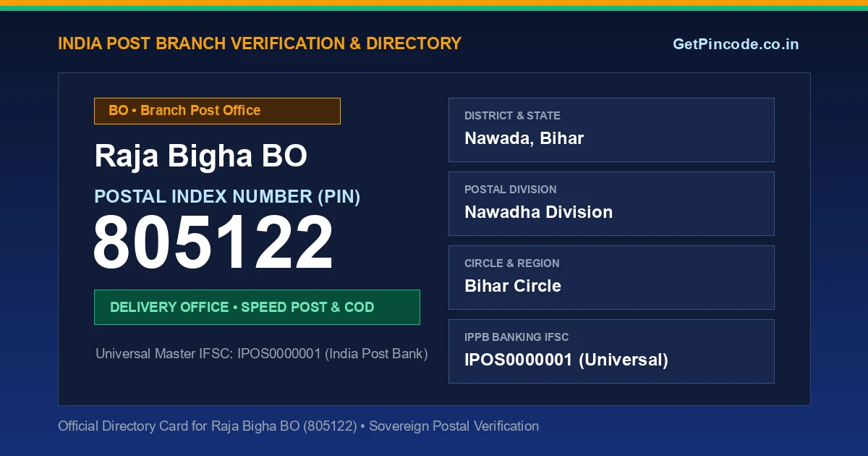Click the Nawada, Bihar value

tap(524, 138)
